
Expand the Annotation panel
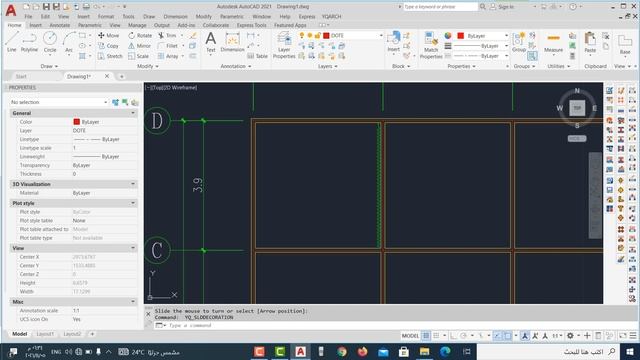(236, 66)
